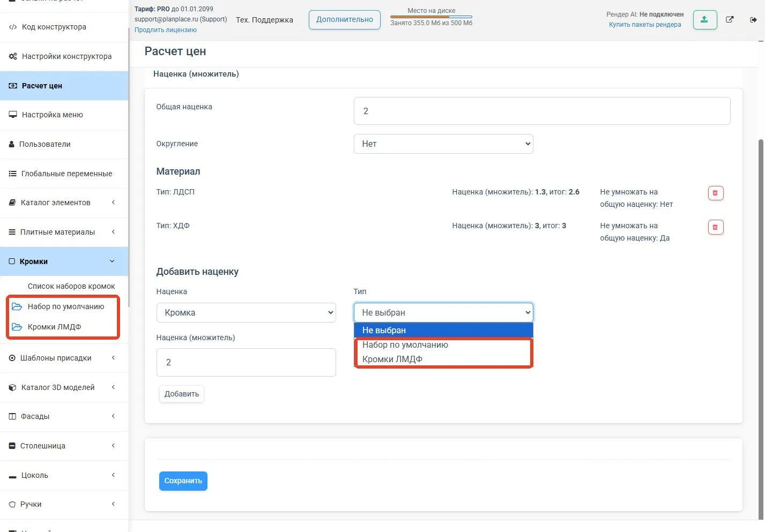Click Не умножать на общую наценку: Нет
The height and width of the screenshot is (532, 765).
(x=636, y=198)
